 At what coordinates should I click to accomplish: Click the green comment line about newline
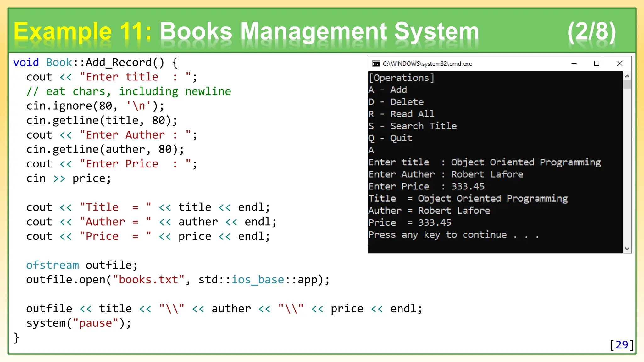(x=129, y=91)
